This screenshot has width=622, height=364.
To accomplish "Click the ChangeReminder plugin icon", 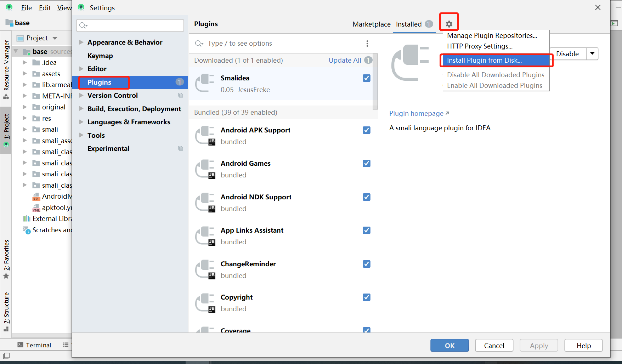I will [x=205, y=269].
